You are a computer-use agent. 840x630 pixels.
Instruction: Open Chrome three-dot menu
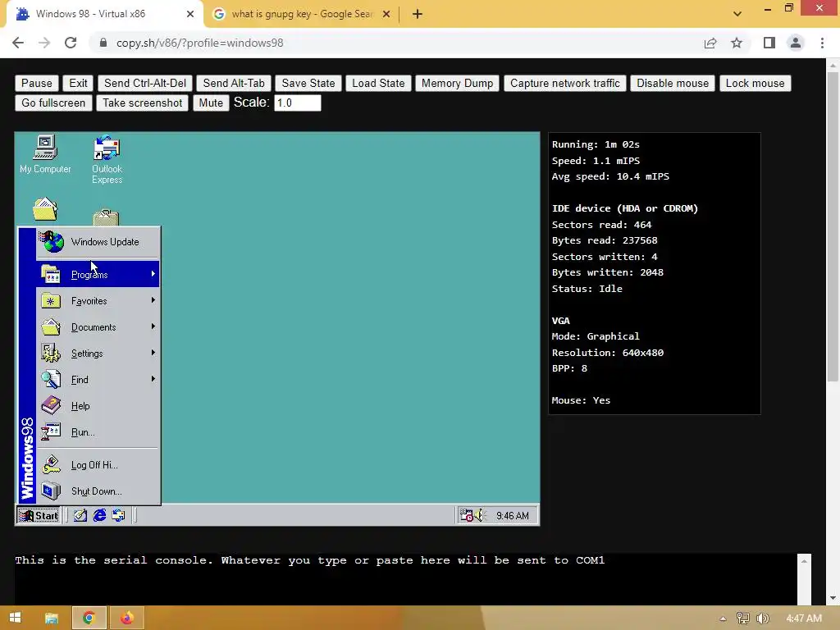click(x=822, y=43)
